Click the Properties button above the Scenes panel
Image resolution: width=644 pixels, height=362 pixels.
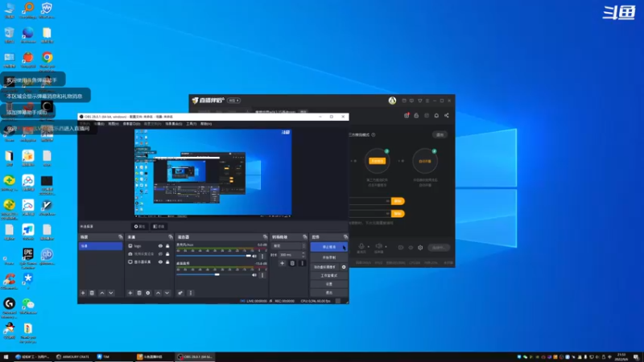pyautogui.click(x=139, y=227)
